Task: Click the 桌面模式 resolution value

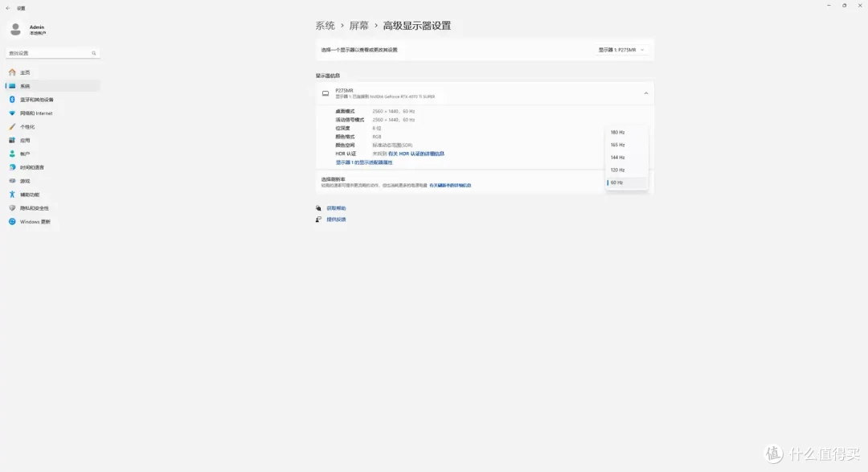Action: click(394, 111)
